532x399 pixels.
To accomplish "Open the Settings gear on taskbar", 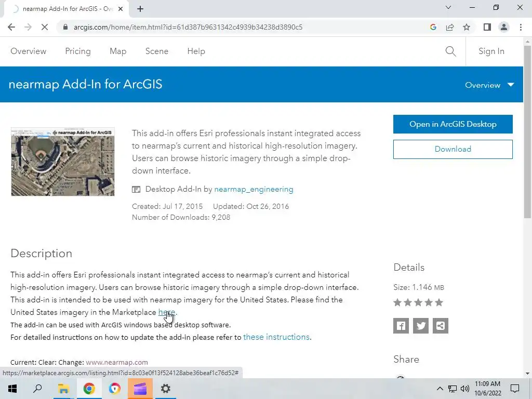I will (x=165, y=389).
